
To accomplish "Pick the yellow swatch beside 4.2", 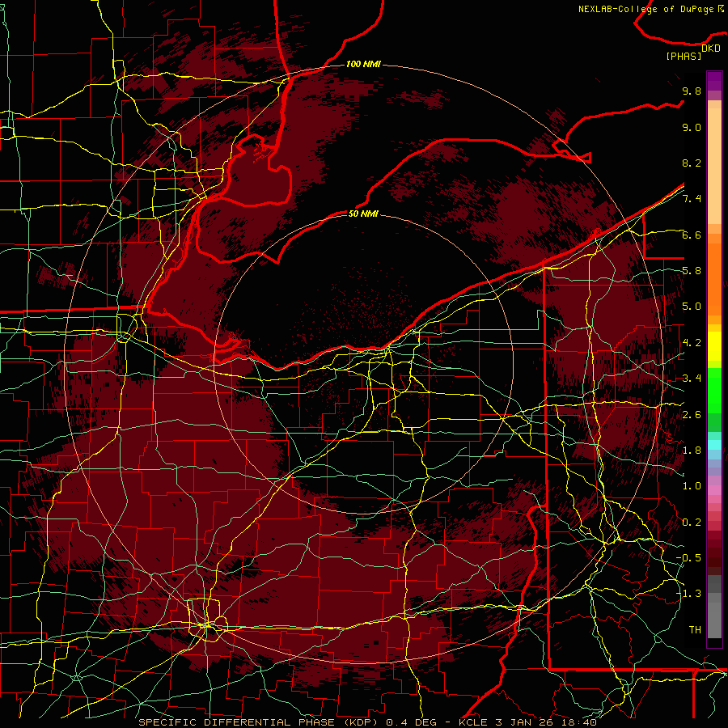I will point(714,346).
